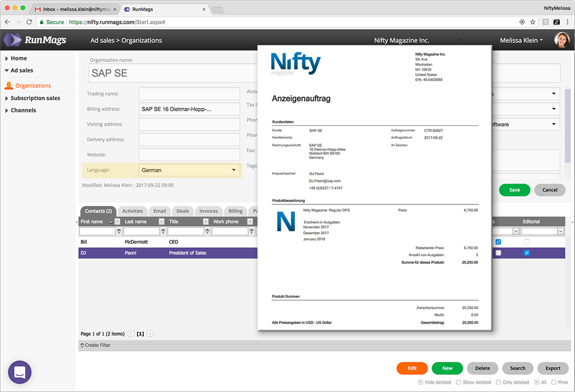This screenshot has height=392, width=575.
Task: Select the Show deleted radio button
Action: tap(458, 382)
